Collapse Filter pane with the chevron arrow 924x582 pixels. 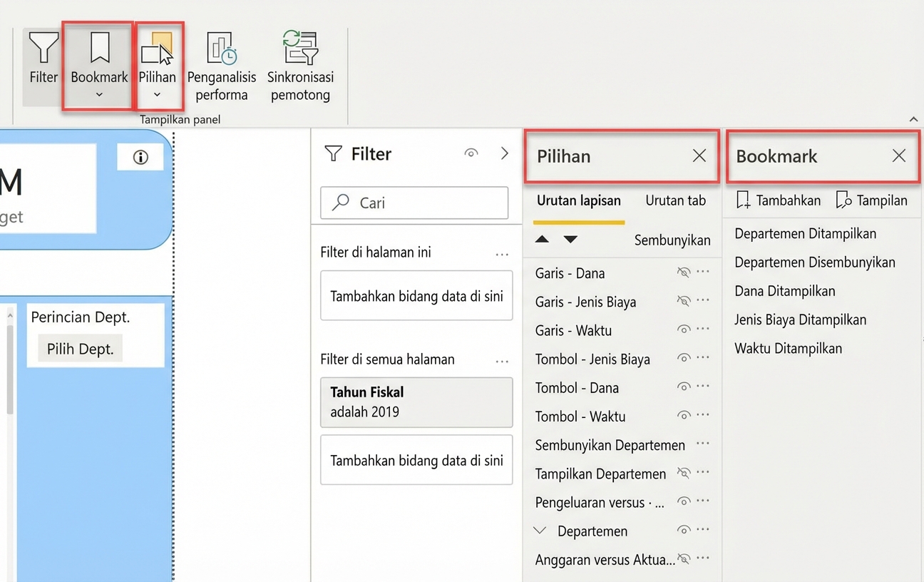point(505,153)
